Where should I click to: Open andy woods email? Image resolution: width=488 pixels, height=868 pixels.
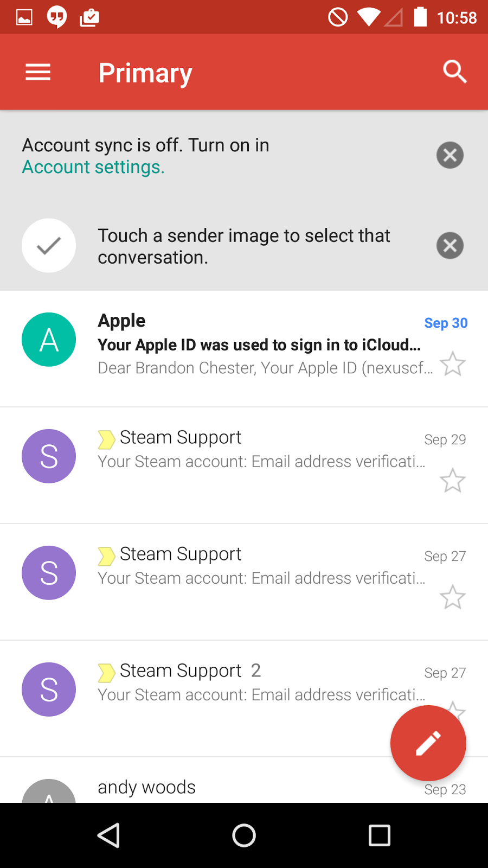[x=244, y=780]
